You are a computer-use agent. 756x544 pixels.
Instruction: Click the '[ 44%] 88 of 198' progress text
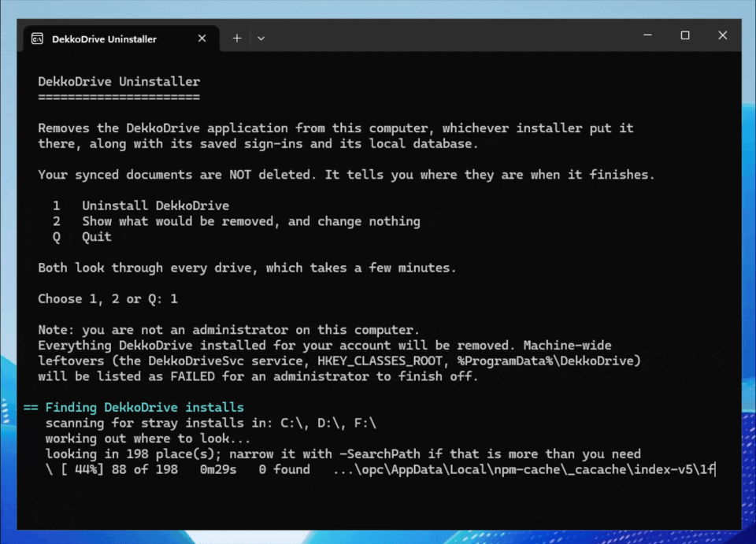coord(119,469)
